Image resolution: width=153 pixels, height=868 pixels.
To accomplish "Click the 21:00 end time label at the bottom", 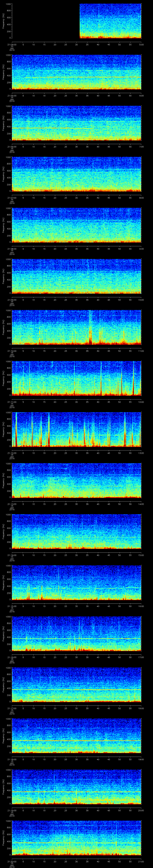I will 141,861.
